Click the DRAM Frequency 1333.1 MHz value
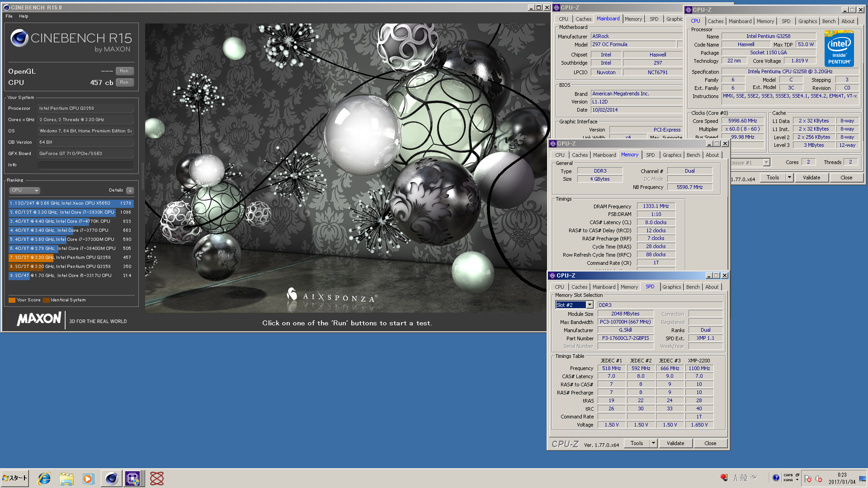This screenshot has width=868, height=488. click(x=656, y=206)
